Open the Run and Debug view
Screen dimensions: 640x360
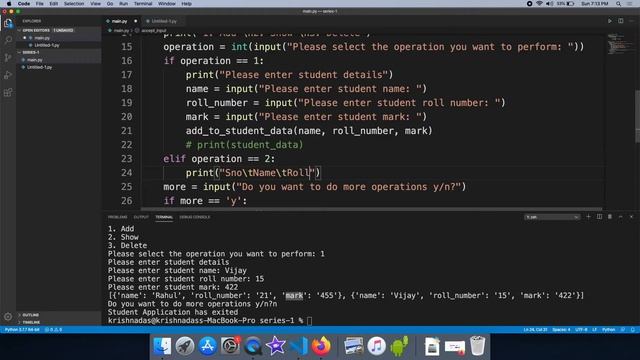coord(8,75)
